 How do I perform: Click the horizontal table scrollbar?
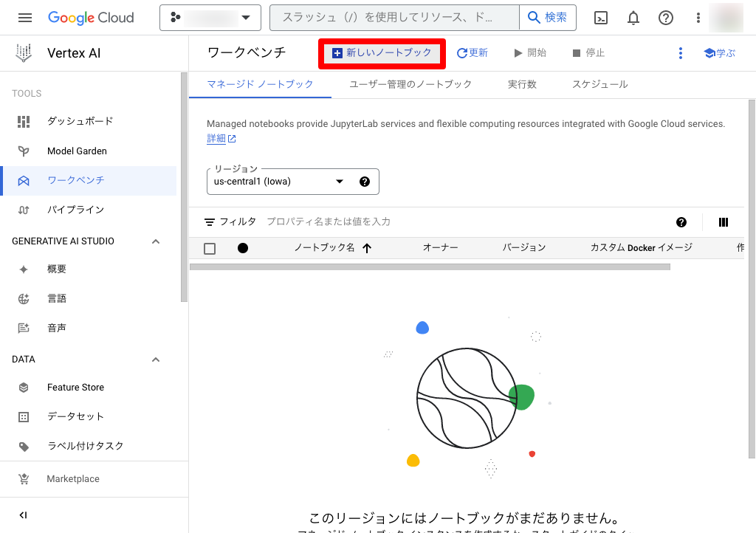pyautogui.click(x=430, y=266)
